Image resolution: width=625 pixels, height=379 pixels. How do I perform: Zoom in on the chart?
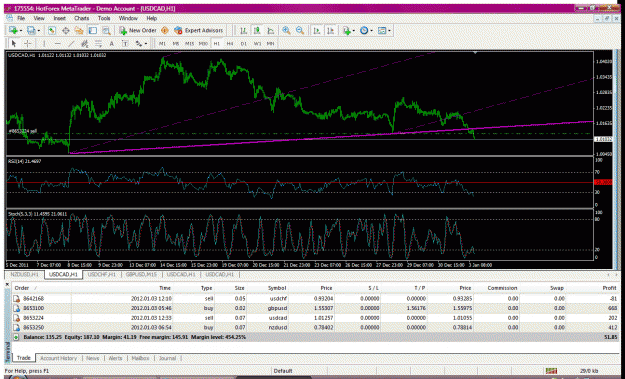(286, 30)
